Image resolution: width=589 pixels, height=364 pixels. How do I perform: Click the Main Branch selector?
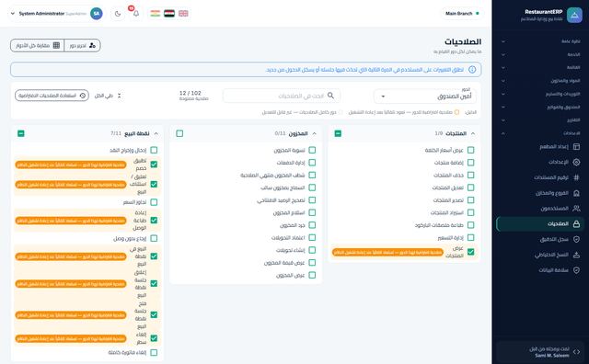[462, 14]
